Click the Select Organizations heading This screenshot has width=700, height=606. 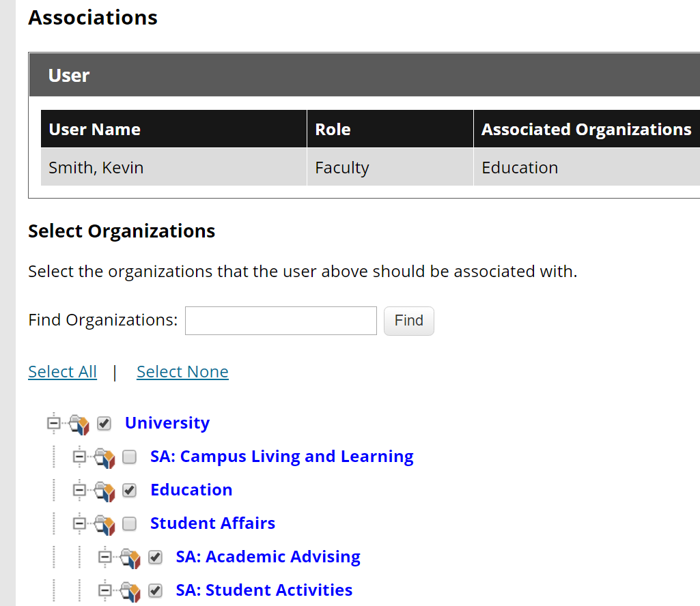click(x=122, y=231)
